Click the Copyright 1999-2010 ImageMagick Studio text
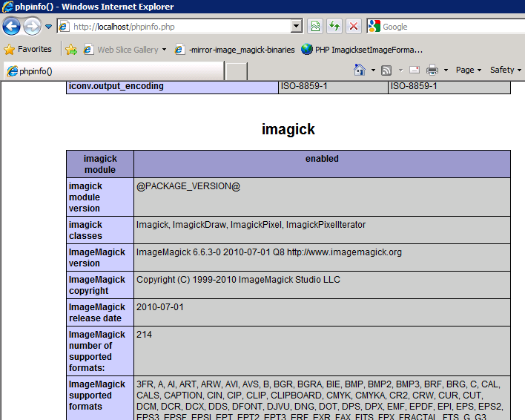 tap(238, 279)
